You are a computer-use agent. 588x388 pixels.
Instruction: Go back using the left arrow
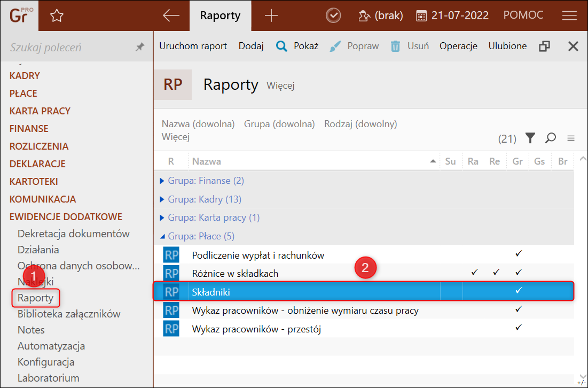pyautogui.click(x=171, y=16)
